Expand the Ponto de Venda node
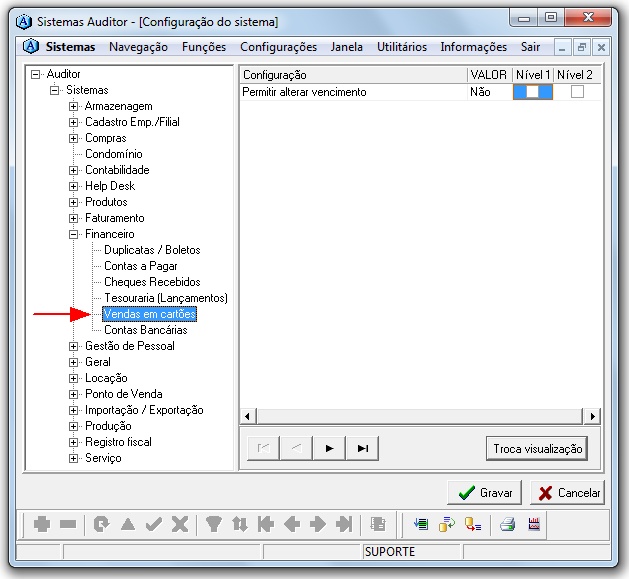 pos(73,394)
